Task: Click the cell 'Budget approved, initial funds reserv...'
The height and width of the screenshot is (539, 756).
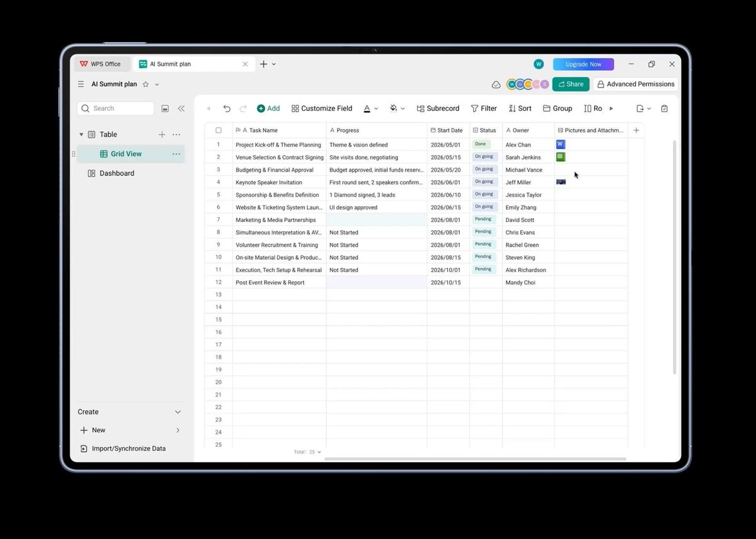Action: pyautogui.click(x=377, y=170)
